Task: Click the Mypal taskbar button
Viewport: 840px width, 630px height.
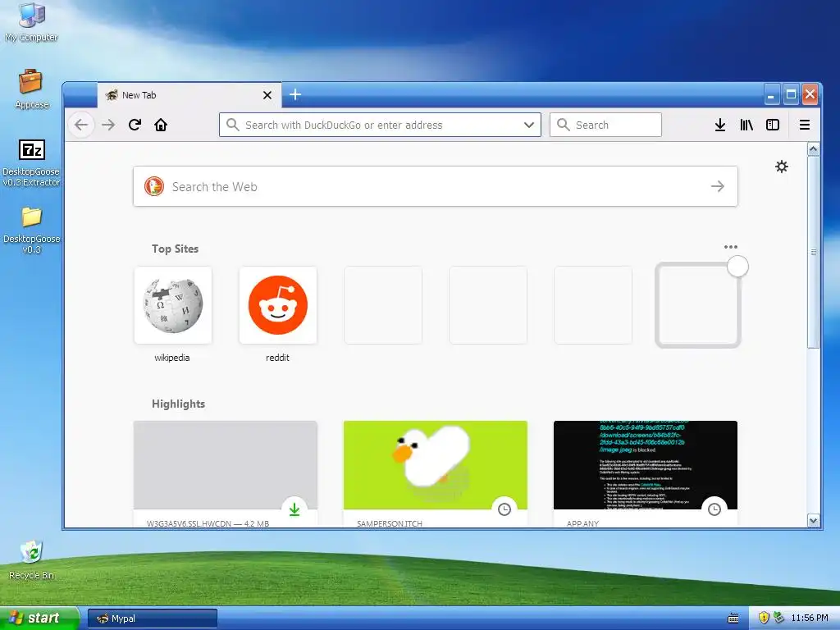Action: click(x=153, y=619)
